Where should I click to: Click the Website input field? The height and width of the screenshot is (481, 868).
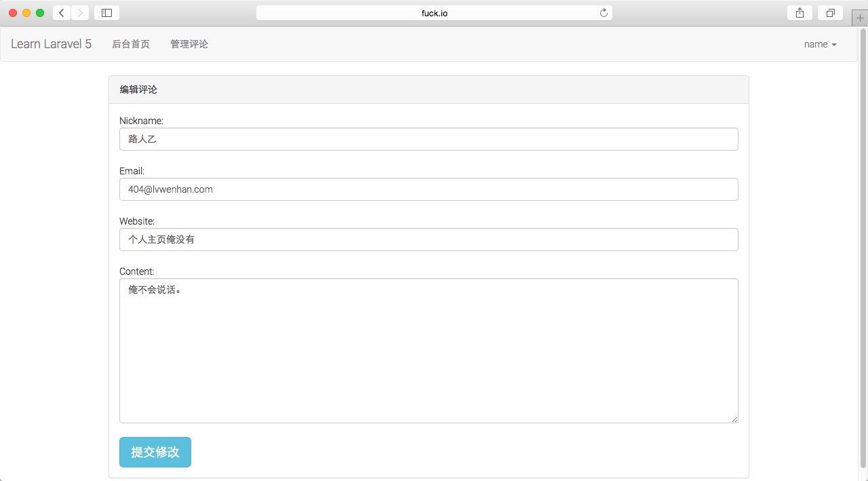coord(429,239)
